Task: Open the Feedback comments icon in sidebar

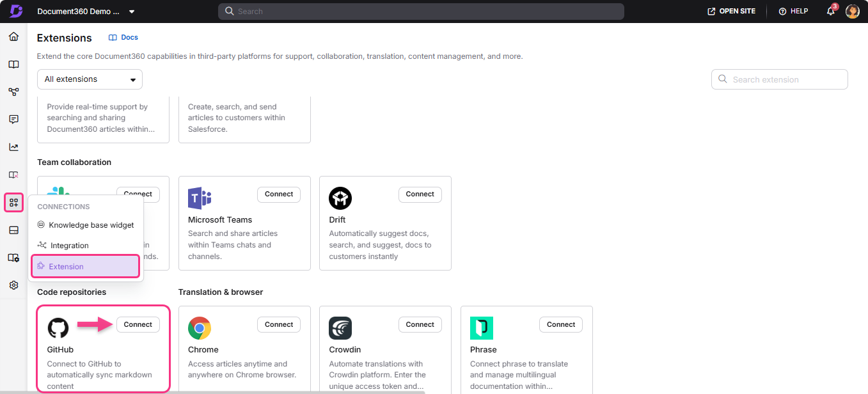Action: click(x=13, y=119)
